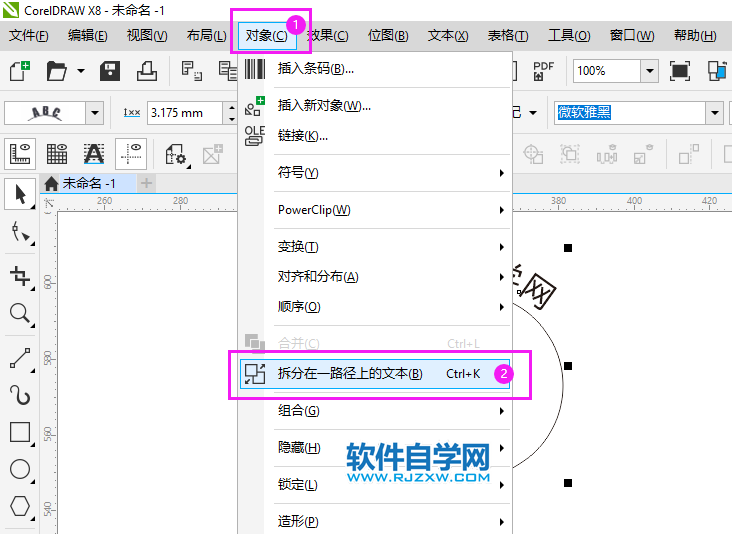Screen dimensions: 732x534
Task: Open the 布局(L) menu
Action: (206, 35)
